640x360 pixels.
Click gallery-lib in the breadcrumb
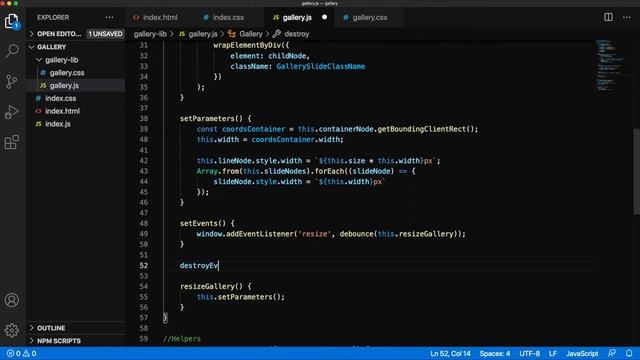tap(150, 34)
